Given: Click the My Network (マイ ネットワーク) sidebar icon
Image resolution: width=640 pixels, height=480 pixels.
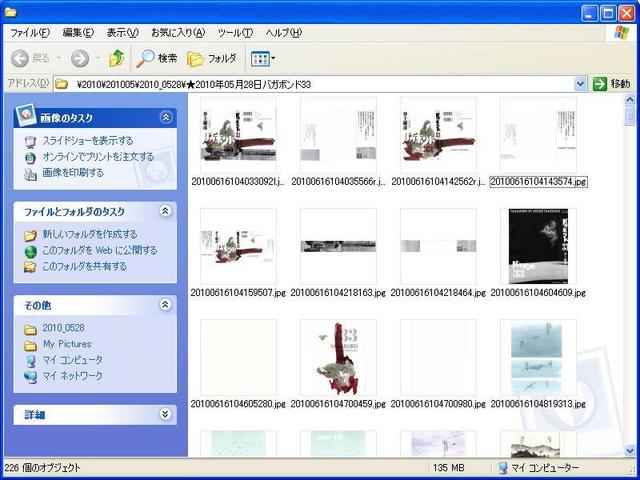Looking at the screenshot, I should [x=31, y=376].
